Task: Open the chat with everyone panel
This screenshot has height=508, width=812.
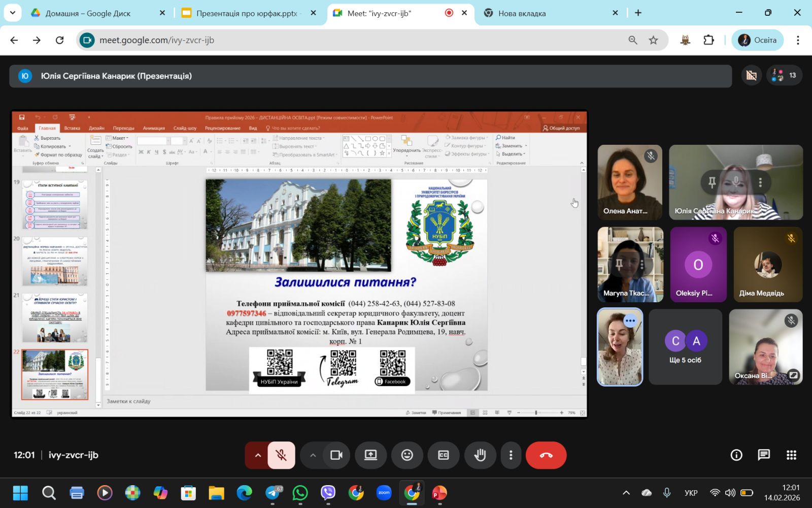Action: [x=764, y=455]
